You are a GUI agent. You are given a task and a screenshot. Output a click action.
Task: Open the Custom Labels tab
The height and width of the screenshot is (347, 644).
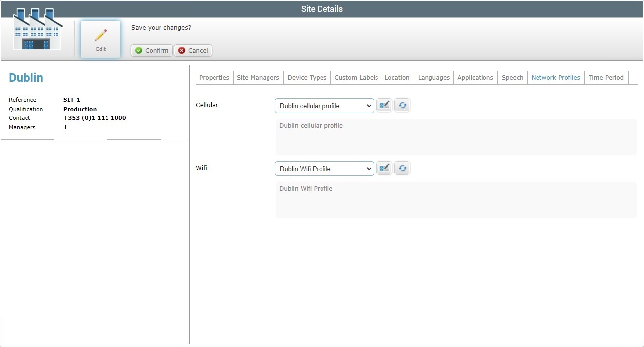pyautogui.click(x=356, y=77)
